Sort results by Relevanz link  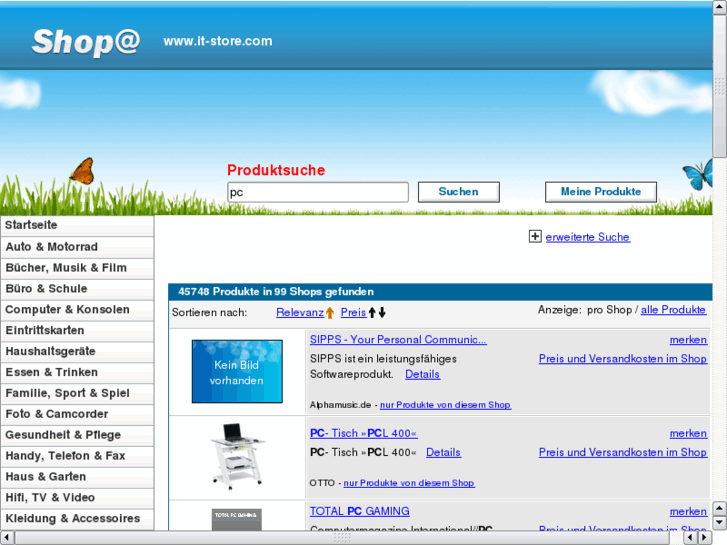(x=300, y=313)
